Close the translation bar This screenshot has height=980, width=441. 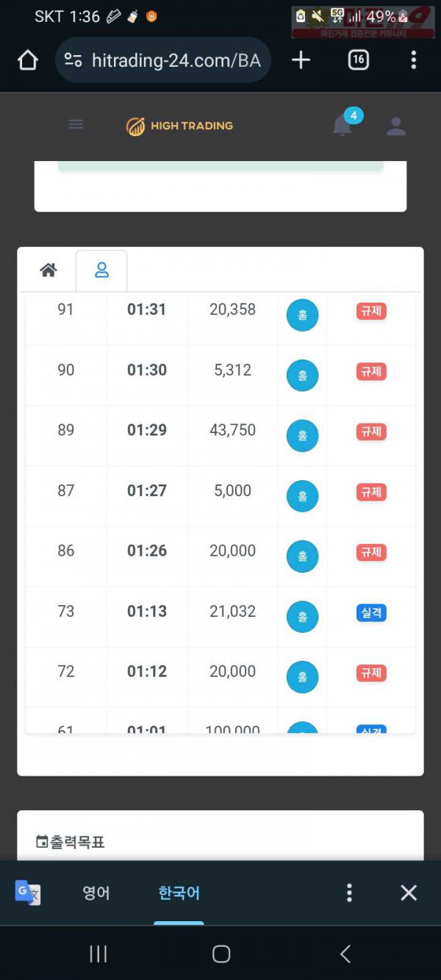click(x=409, y=893)
